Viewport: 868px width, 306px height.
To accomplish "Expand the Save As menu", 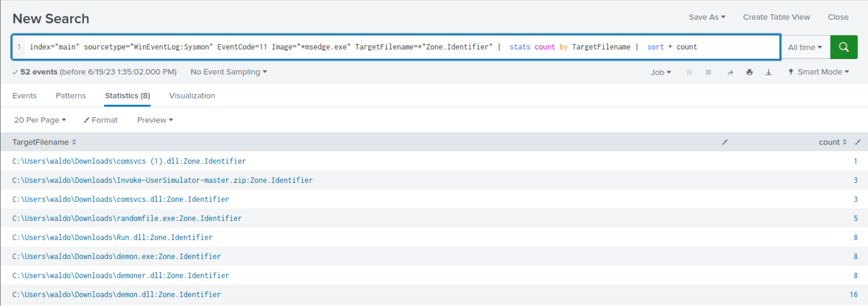I will coord(707,17).
